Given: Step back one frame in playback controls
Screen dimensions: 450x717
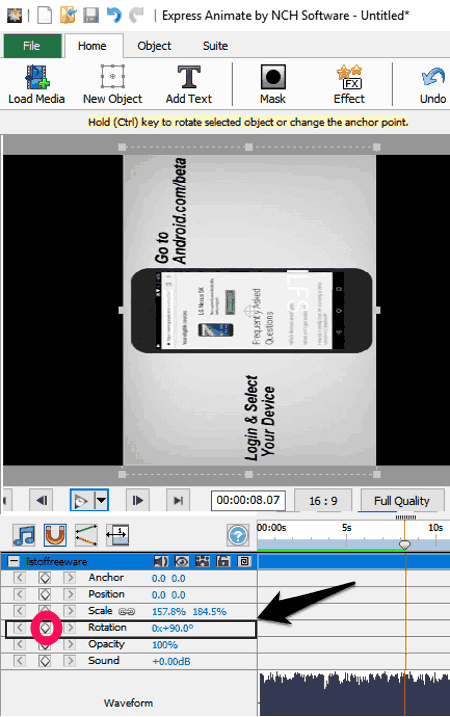Looking at the screenshot, I should click(41, 500).
